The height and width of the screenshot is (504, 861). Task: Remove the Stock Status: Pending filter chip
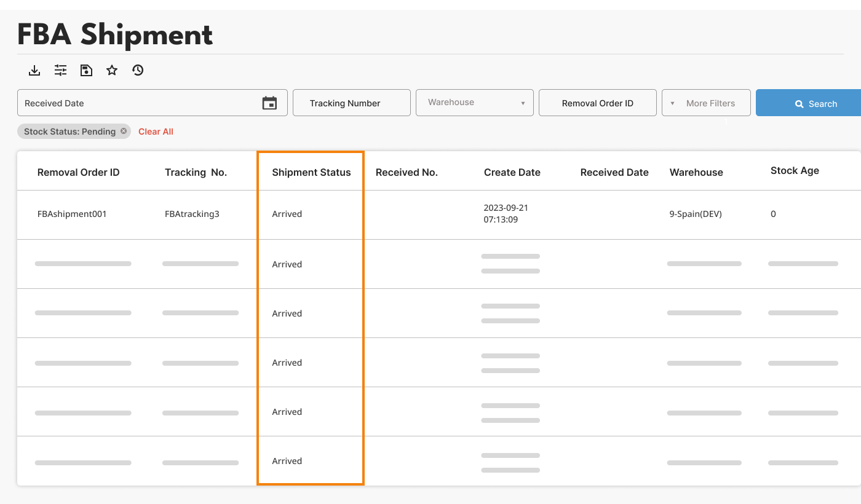[x=124, y=131]
